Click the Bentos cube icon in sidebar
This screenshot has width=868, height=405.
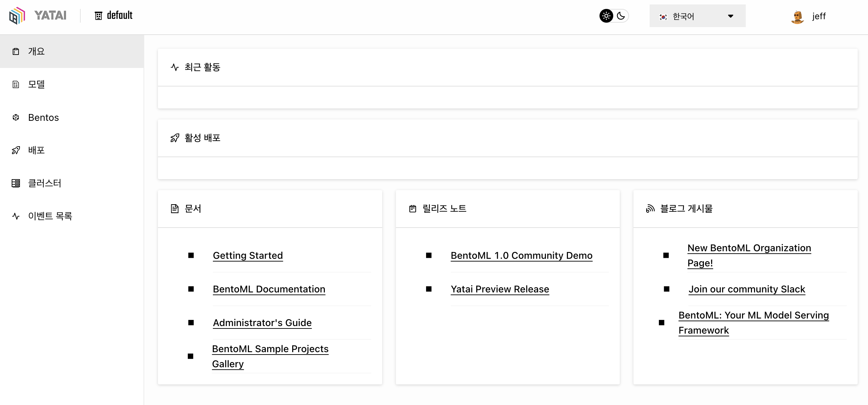[16, 117]
